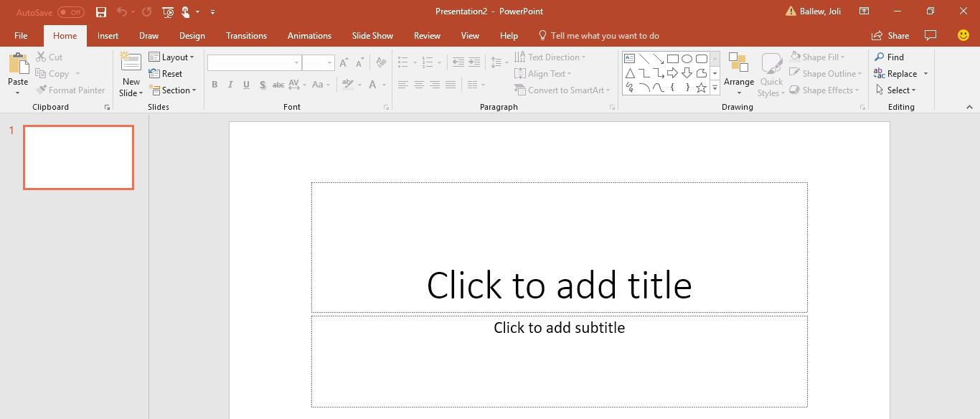Enable underline formatting

(246, 85)
